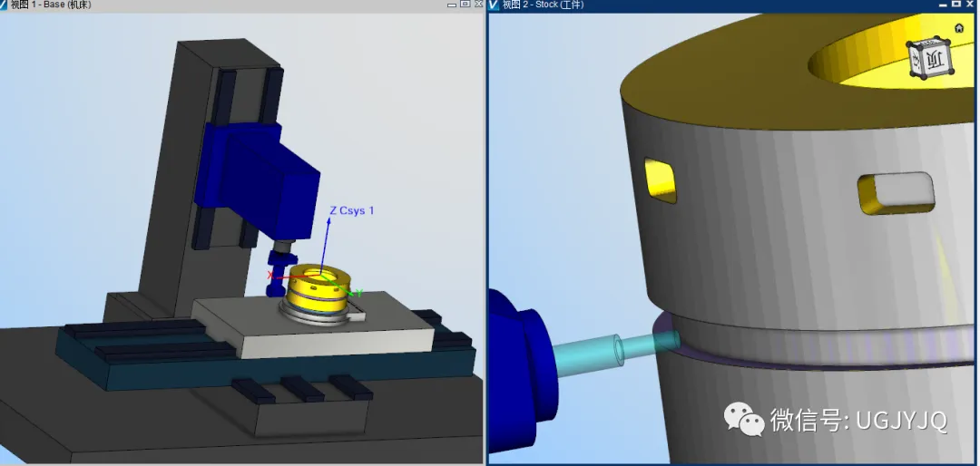Click the view orientation cube in the Stock view
980x466 pixels.
pyautogui.click(x=931, y=58)
